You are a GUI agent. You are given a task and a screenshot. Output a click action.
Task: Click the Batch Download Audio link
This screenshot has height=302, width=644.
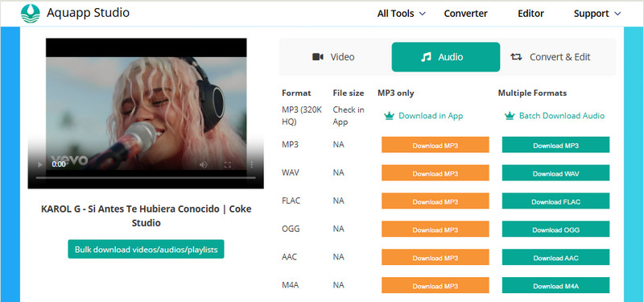[561, 116]
